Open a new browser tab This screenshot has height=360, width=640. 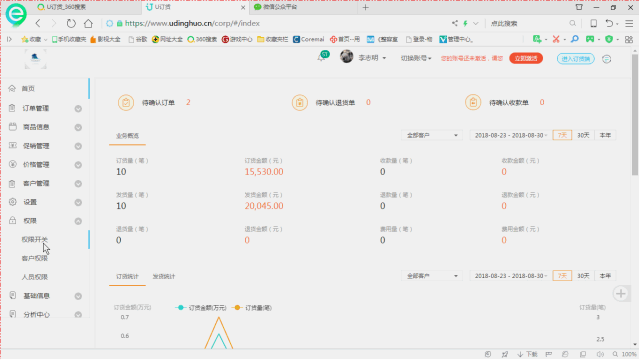(365, 7)
